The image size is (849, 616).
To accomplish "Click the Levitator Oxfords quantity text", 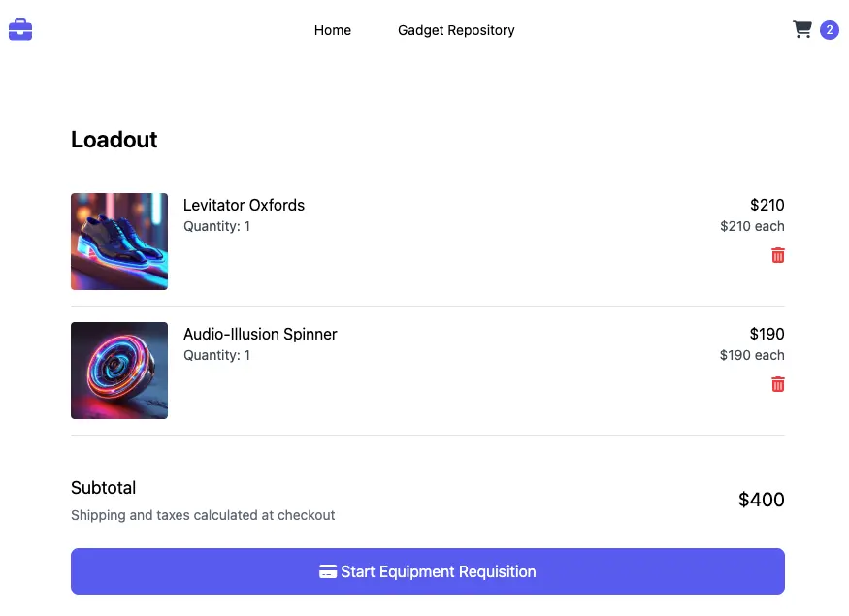I will point(216,226).
